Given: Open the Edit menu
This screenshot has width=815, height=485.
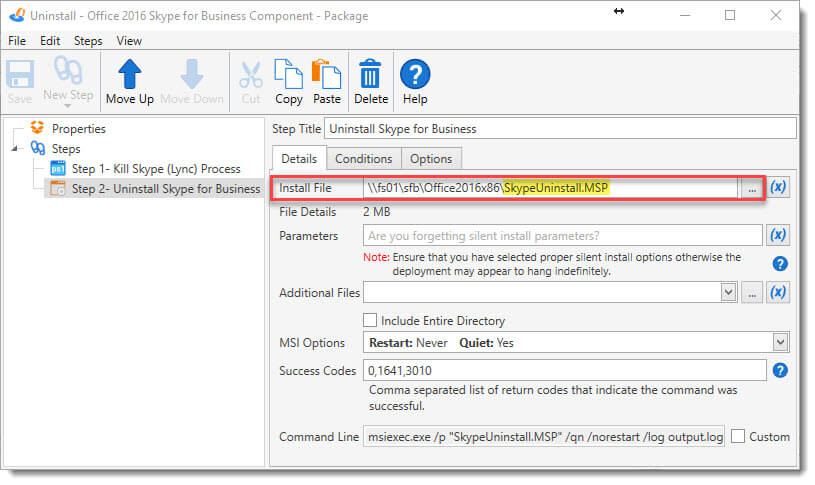Looking at the screenshot, I should coord(50,41).
